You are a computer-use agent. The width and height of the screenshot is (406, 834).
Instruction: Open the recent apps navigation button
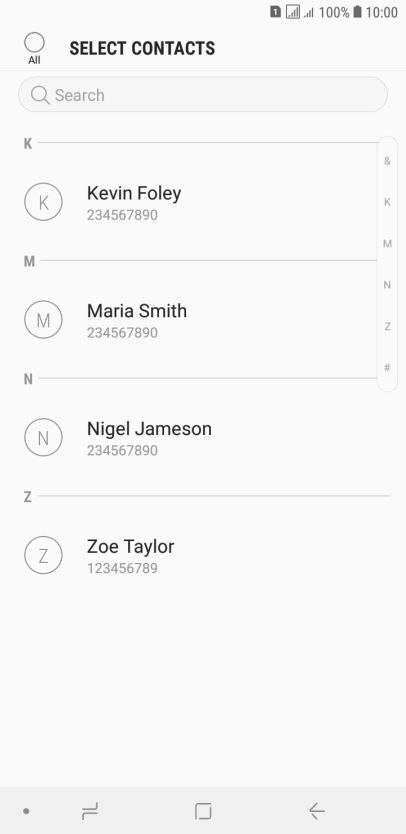pyautogui.click(x=90, y=811)
